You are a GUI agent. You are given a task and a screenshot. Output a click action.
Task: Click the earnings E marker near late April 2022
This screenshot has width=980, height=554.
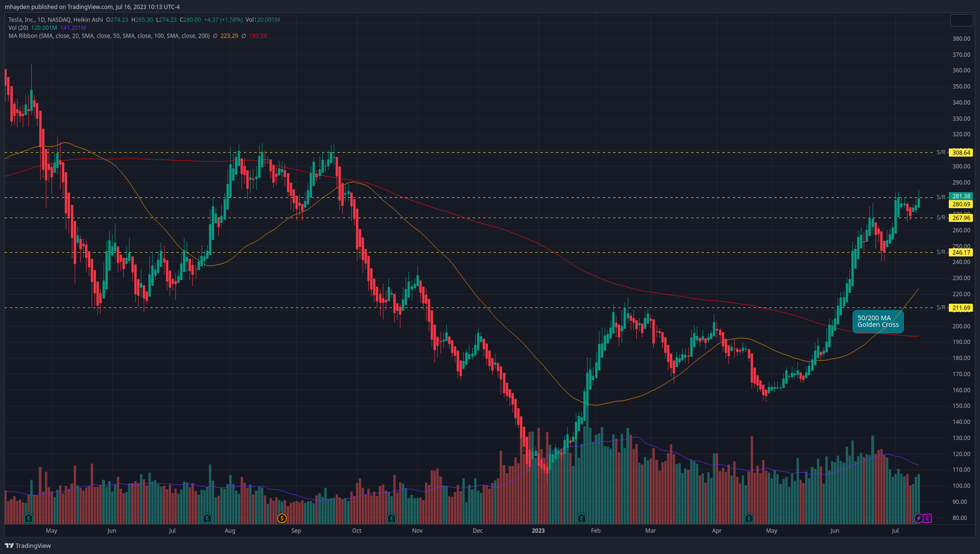coord(28,518)
